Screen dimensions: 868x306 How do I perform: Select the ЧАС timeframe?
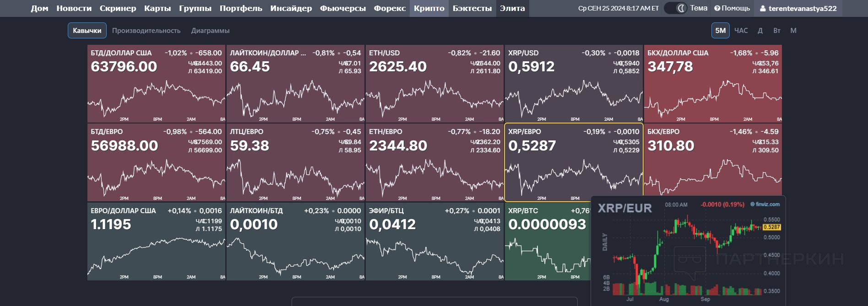(x=741, y=31)
